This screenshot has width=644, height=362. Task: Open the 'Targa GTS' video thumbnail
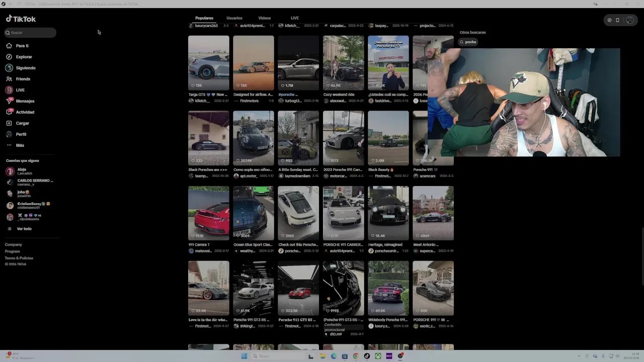pos(209,63)
